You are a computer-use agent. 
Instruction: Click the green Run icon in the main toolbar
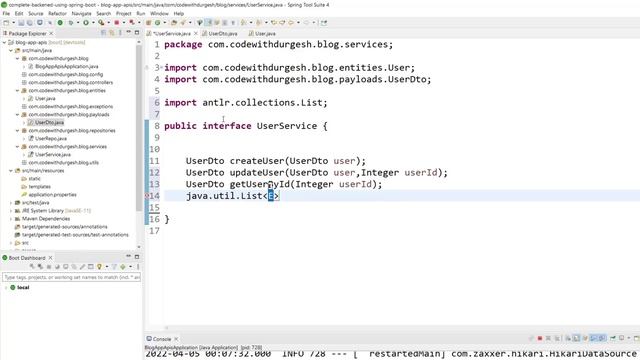click(x=86, y=23)
